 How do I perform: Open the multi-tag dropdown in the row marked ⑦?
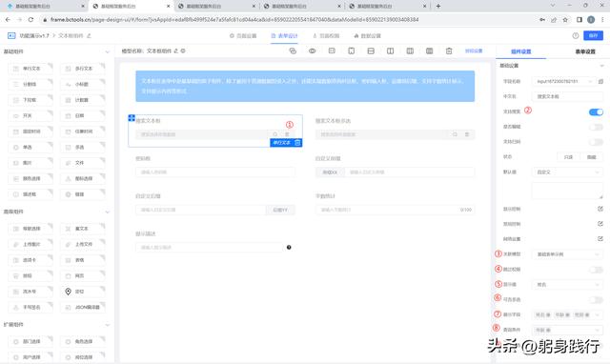click(567, 314)
